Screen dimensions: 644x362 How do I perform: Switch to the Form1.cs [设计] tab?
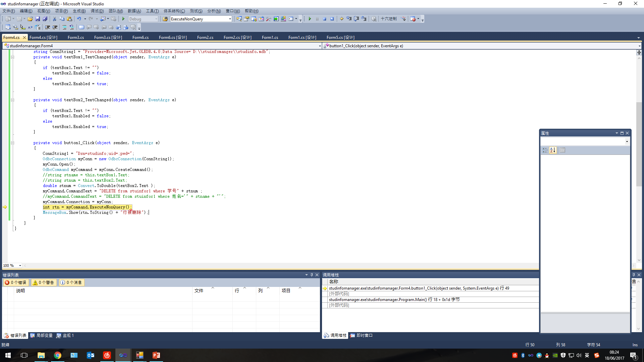pyautogui.click(x=302, y=38)
